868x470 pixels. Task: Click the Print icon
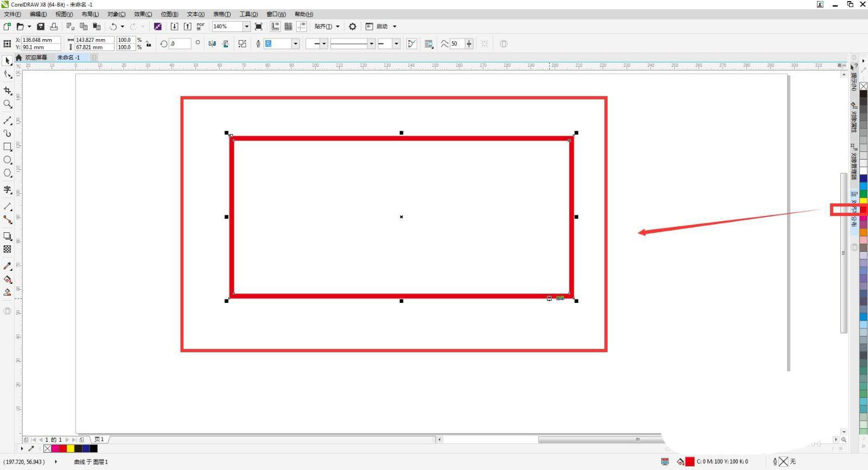tap(54, 26)
